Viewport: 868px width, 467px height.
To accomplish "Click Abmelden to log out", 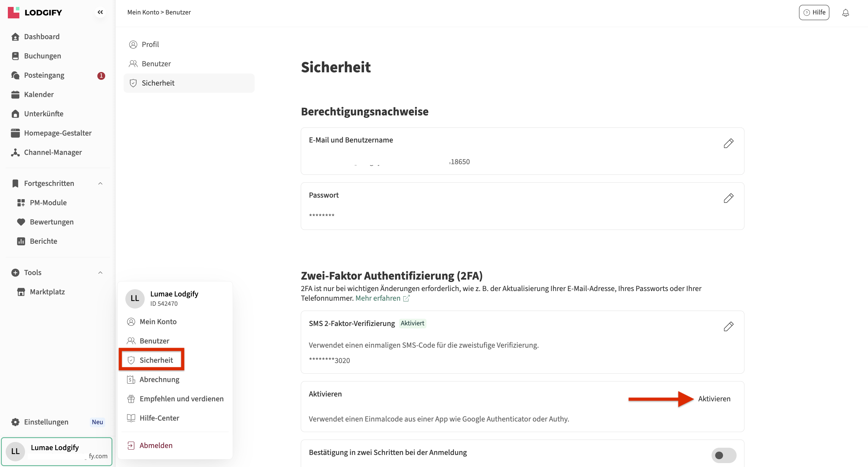I will 156,446.
